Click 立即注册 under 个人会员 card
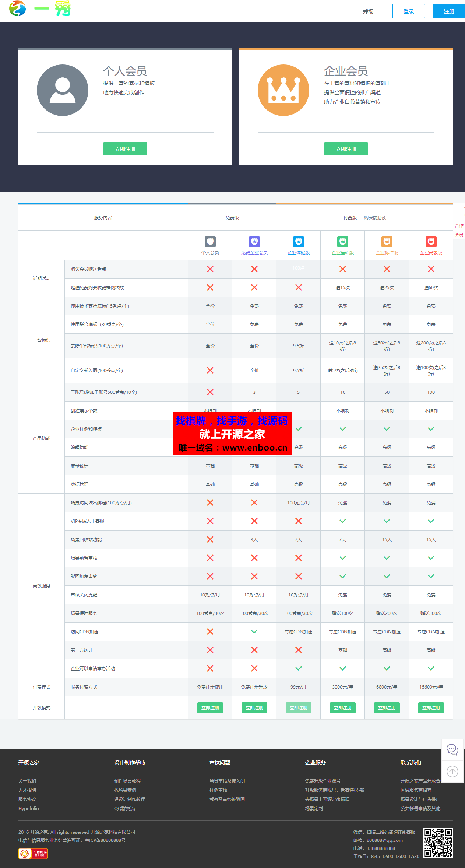 click(125, 149)
